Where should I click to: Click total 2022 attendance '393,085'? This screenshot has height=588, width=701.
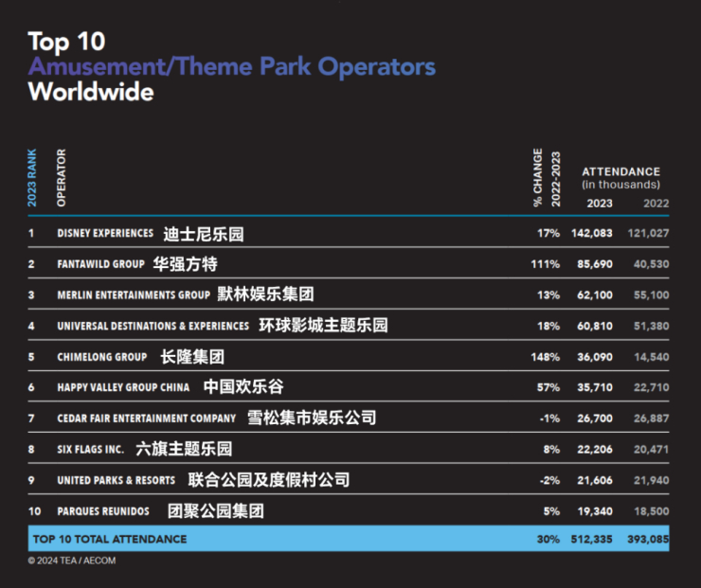coord(648,540)
